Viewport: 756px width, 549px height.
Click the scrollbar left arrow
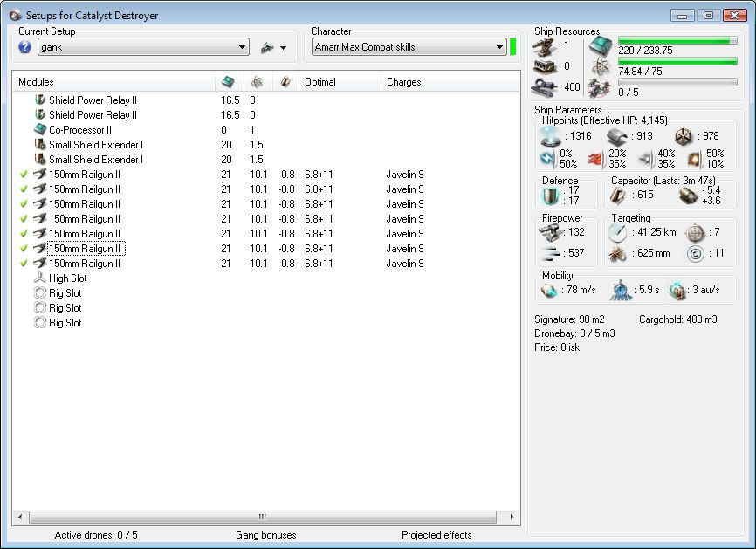[20, 517]
